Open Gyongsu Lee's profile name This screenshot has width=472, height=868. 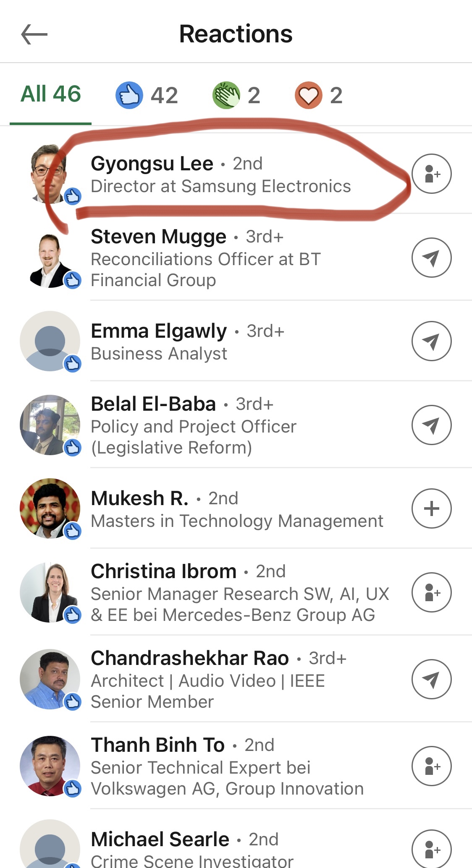(152, 164)
